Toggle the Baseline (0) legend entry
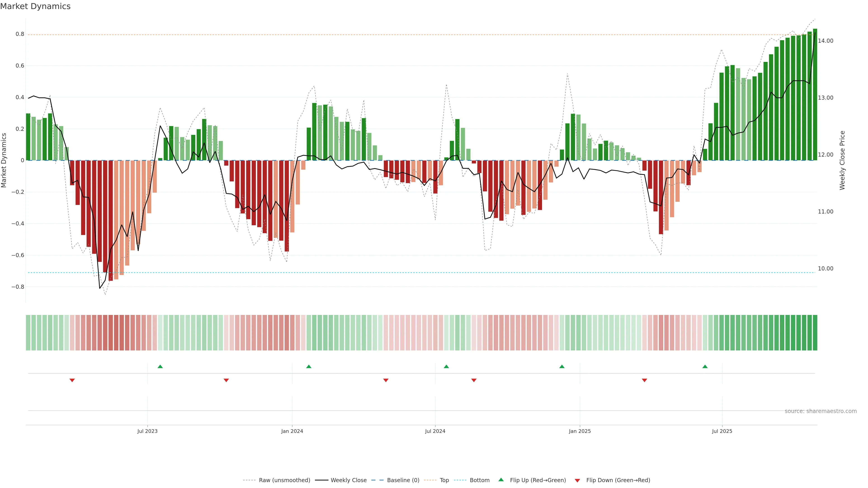 pyautogui.click(x=403, y=480)
